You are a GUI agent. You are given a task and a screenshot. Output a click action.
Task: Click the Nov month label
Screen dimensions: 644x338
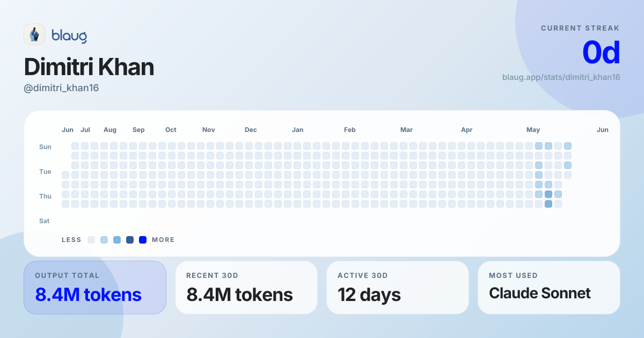pyautogui.click(x=209, y=130)
